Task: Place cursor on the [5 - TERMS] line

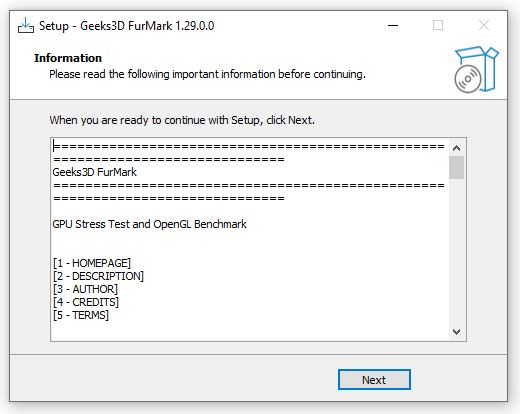Action: coord(81,315)
